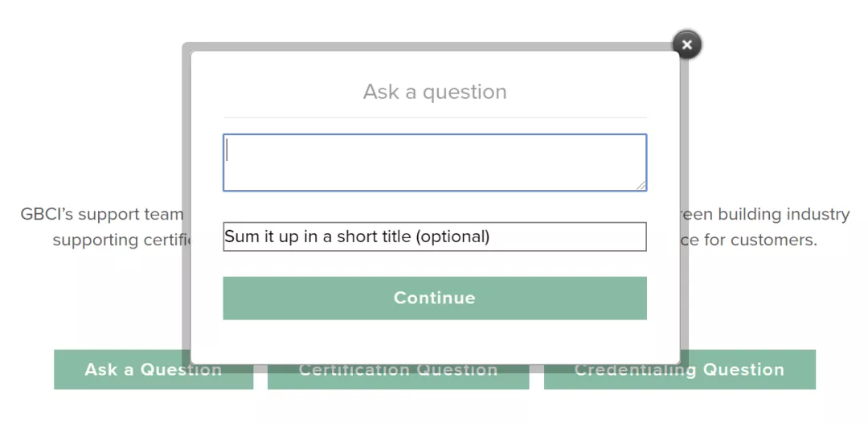Viewport: 868px width, 424px height.
Task: Place the cursor at the question box start
Action: (x=229, y=150)
